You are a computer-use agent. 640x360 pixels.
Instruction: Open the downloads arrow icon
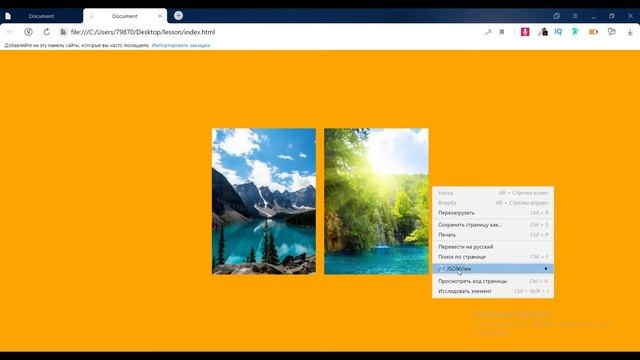630,32
